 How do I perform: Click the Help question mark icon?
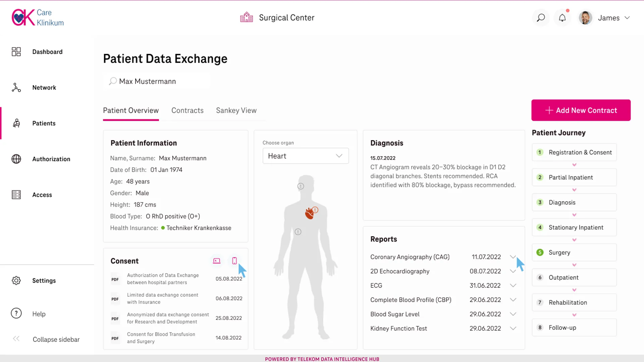(16, 313)
